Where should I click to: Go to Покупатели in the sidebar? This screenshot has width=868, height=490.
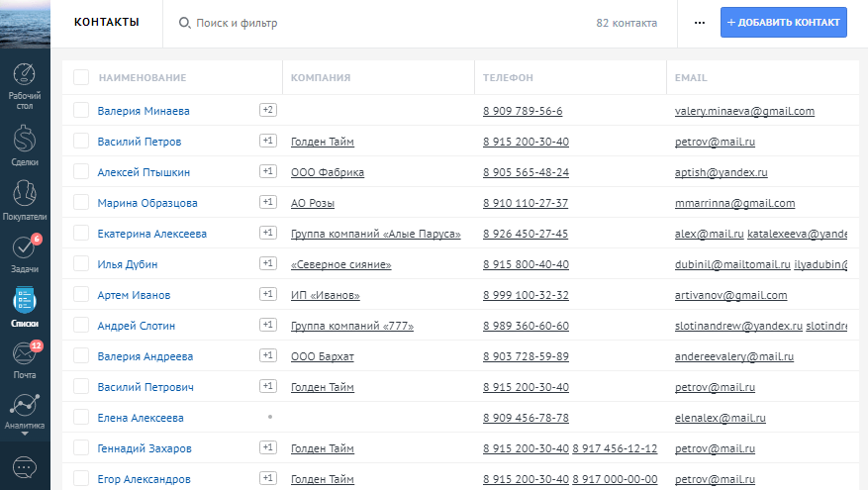tap(25, 200)
